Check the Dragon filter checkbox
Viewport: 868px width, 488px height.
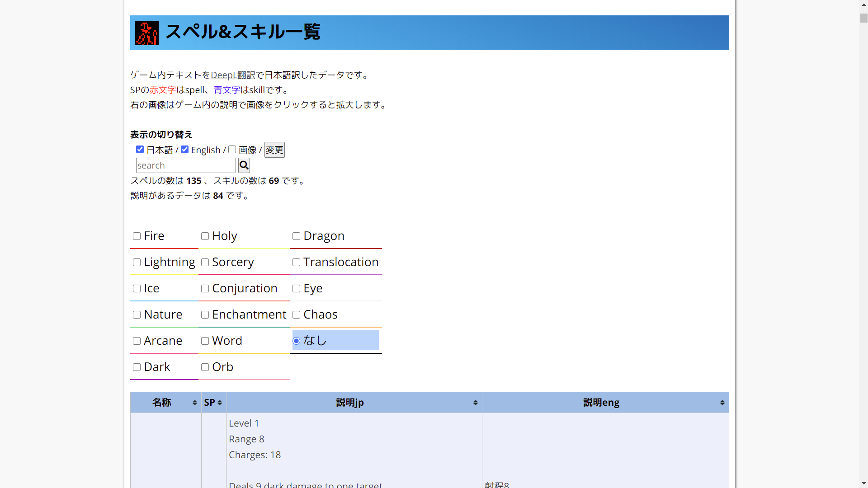pyautogui.click(x=297, y=236)
